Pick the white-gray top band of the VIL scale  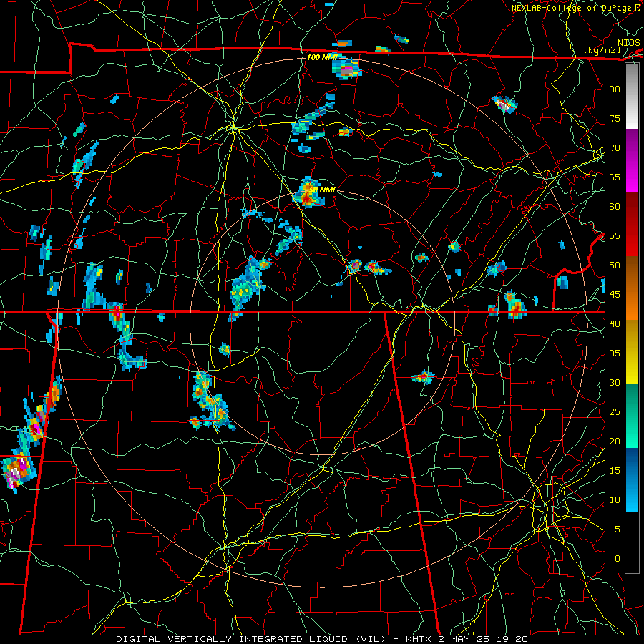click(632, 96)
